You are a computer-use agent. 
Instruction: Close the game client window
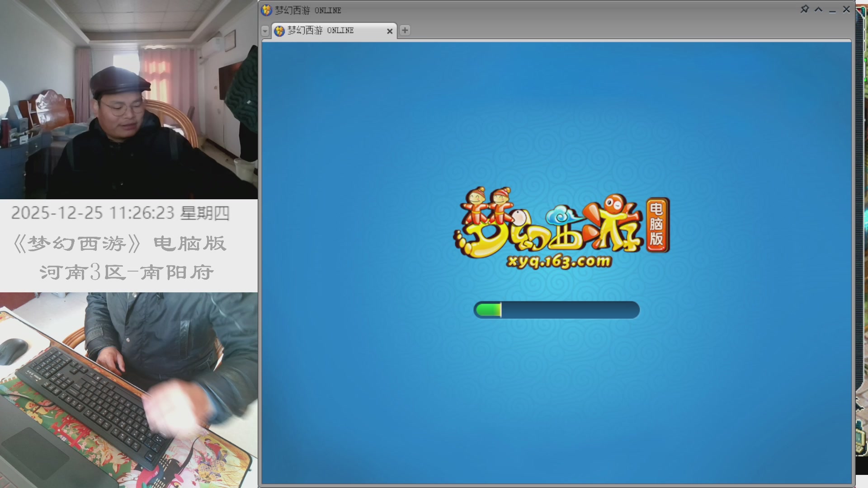click(846, 9)
